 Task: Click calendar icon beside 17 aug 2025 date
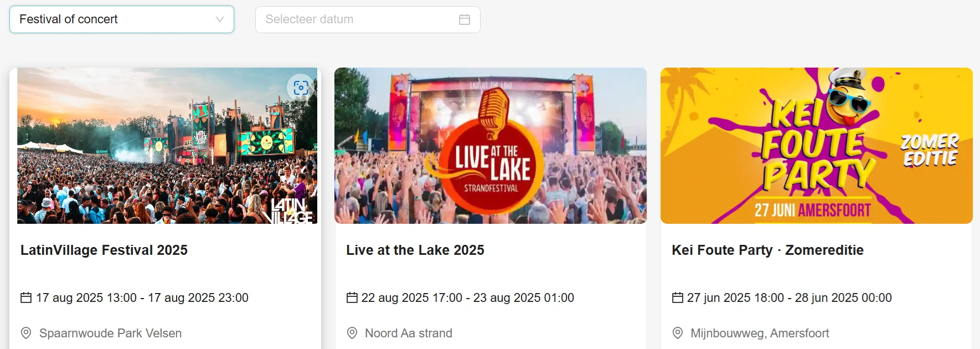[x=26, y=297]
